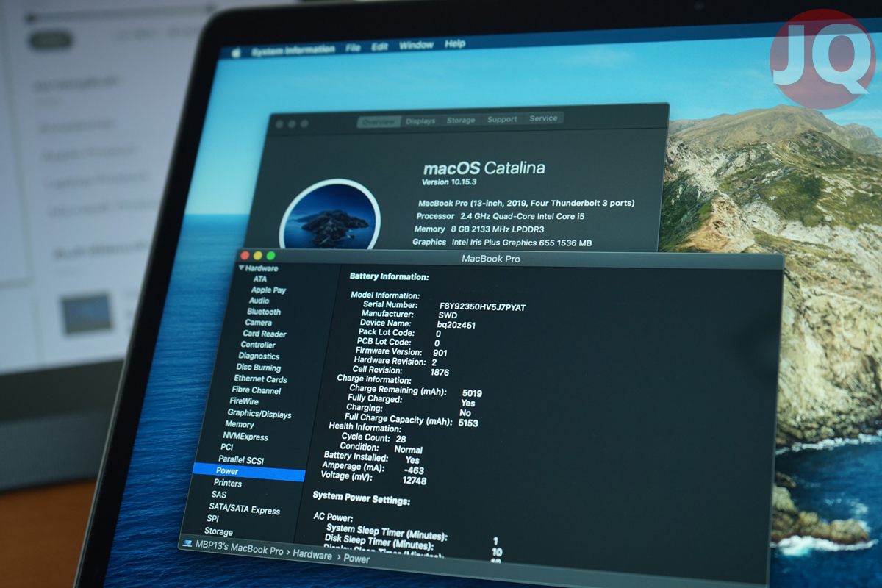The image size is (882, 588).
Task: Click the Full Charge Capacity value 5153
Action: click(468, 423)
